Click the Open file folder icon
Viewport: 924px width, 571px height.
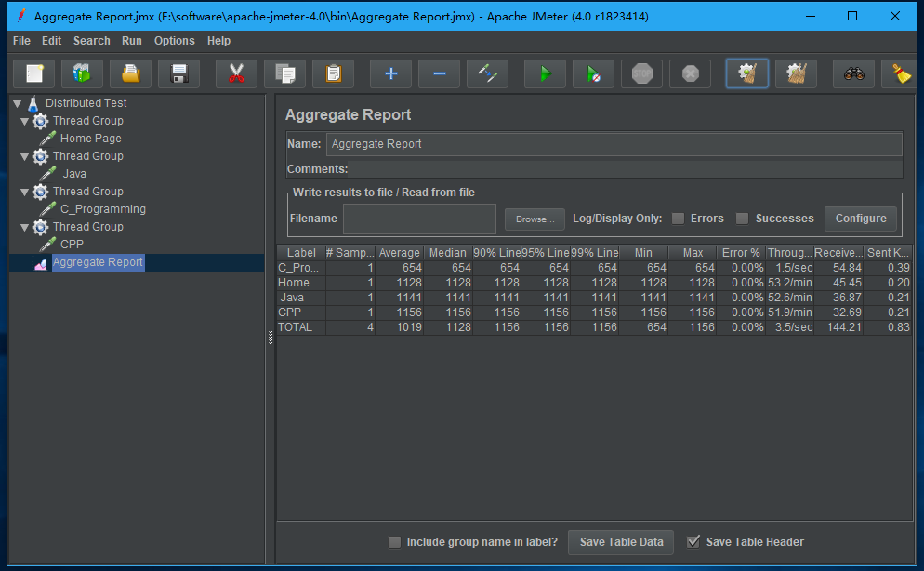131,73
